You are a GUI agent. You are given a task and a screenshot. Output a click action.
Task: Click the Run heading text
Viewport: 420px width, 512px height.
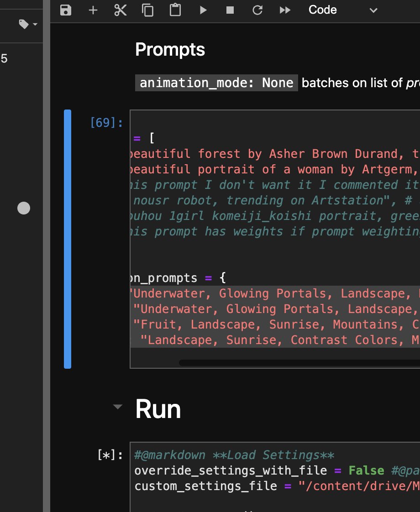pyautogui.click(x=158, y=409)
